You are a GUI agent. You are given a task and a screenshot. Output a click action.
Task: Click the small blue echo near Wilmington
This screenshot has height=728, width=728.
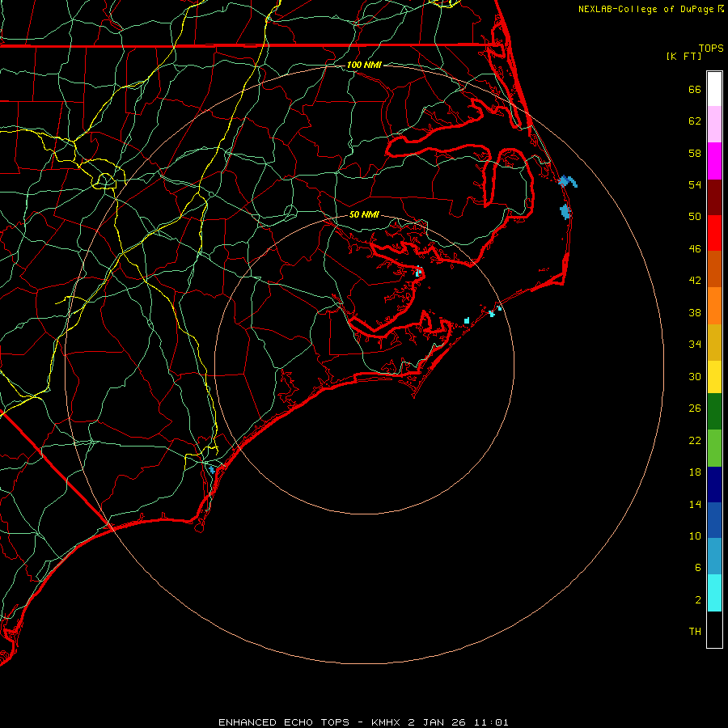[212, 470]
